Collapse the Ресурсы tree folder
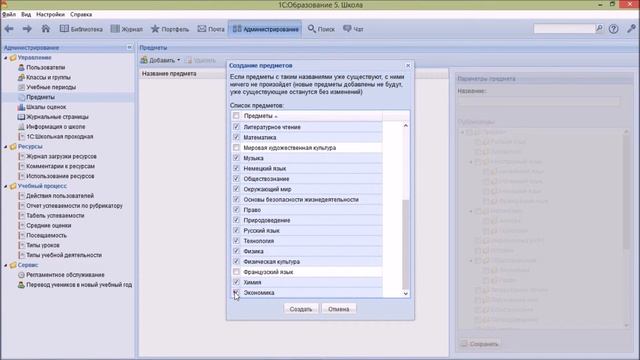 click(x=6, y=147)
